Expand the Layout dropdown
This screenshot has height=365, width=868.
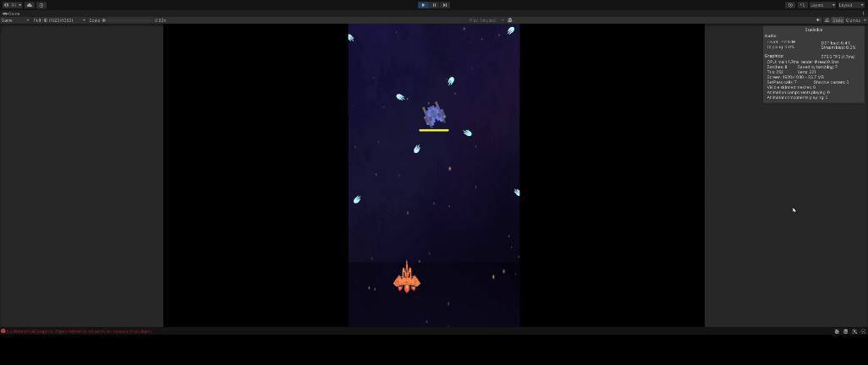coord(851,5)
